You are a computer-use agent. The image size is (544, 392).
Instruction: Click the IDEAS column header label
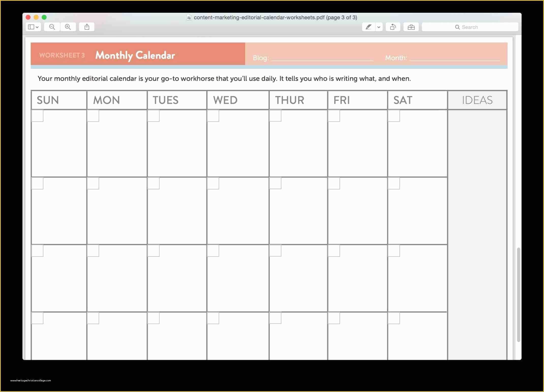click(x=477, y=100)
